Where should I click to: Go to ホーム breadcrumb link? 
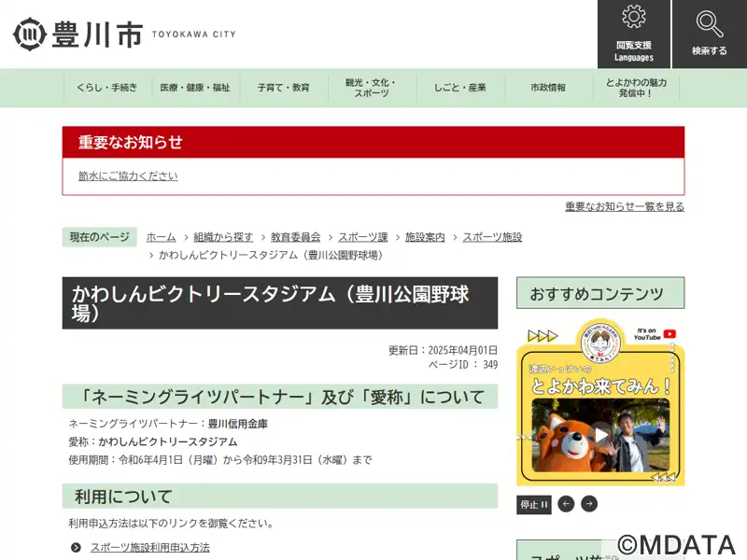(161, 237)
